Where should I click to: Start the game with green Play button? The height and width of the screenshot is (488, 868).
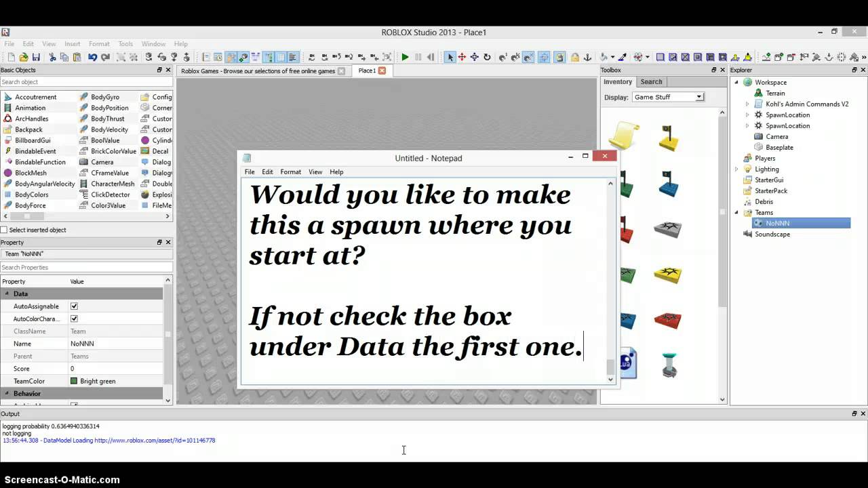405,57
